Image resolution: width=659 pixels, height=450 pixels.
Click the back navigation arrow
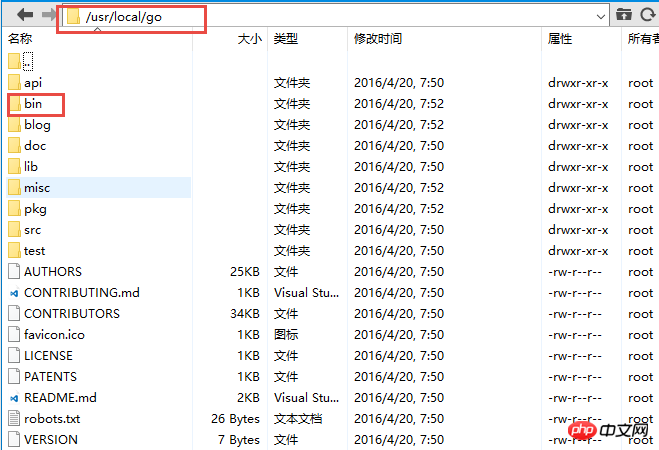(x=25, y=15)
